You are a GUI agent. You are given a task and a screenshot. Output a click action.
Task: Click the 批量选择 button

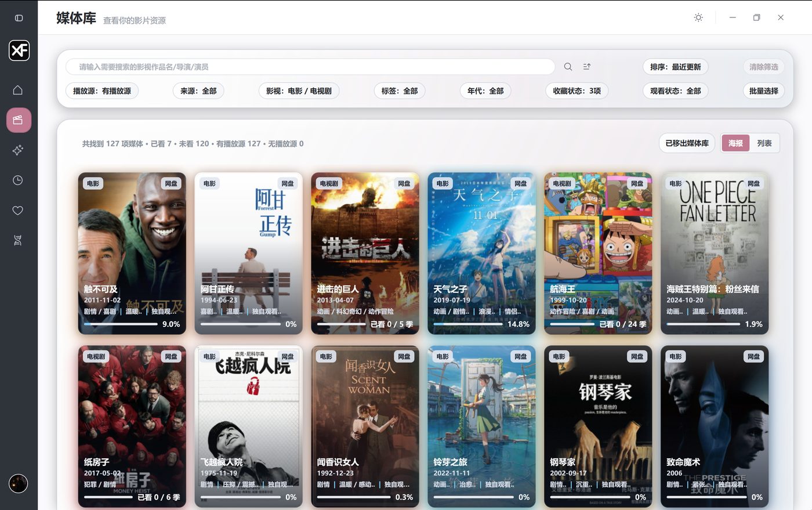(x=764, y=91)
